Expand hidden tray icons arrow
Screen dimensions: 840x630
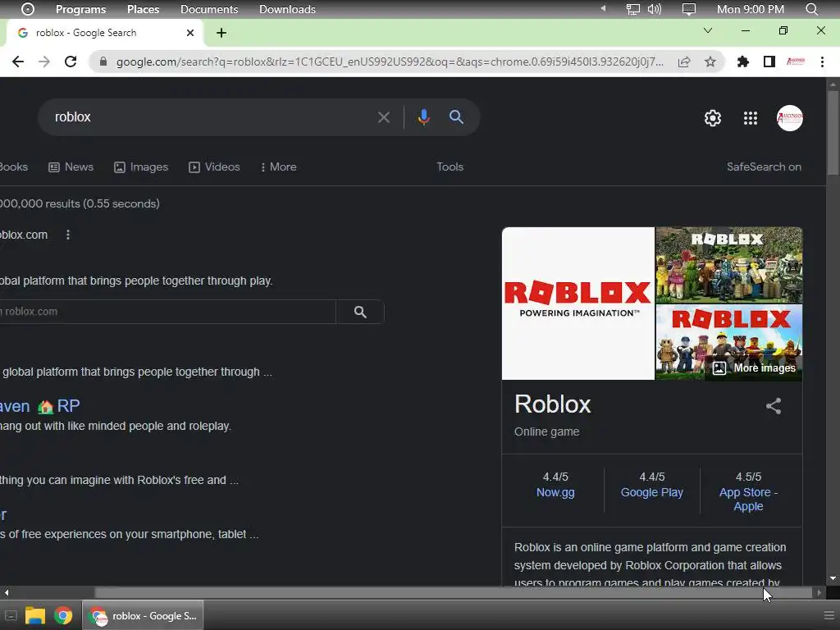pos(603,8)
